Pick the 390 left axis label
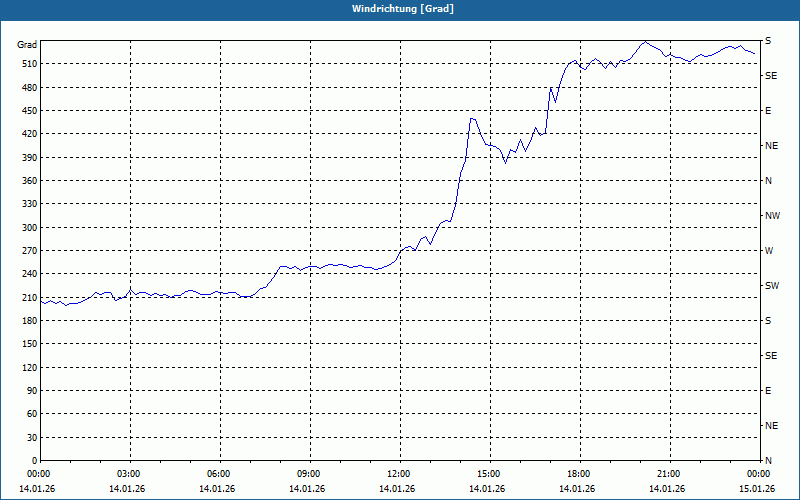 [x=30, y=158]
